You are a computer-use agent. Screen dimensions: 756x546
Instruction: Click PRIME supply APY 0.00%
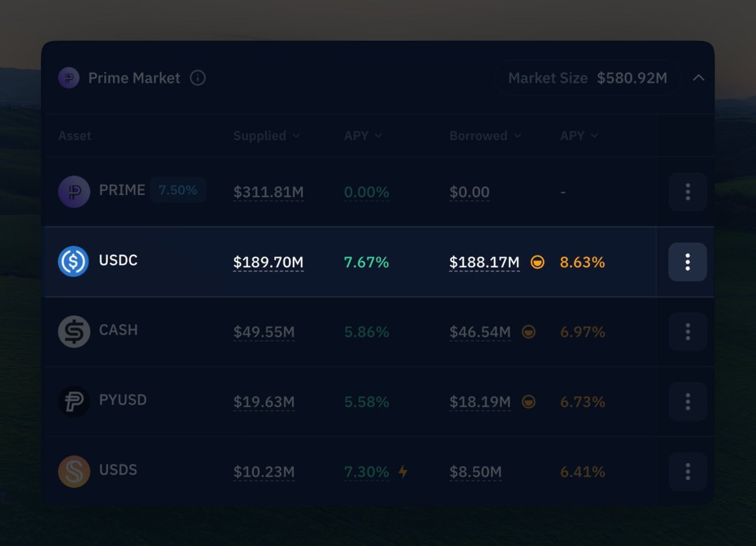tap(367, 192)
